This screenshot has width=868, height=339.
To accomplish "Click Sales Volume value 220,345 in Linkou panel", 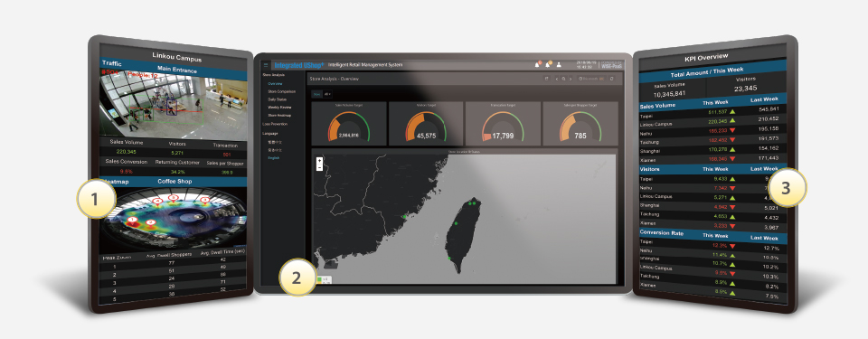I will pyautogui.click(x=127, y=152).
